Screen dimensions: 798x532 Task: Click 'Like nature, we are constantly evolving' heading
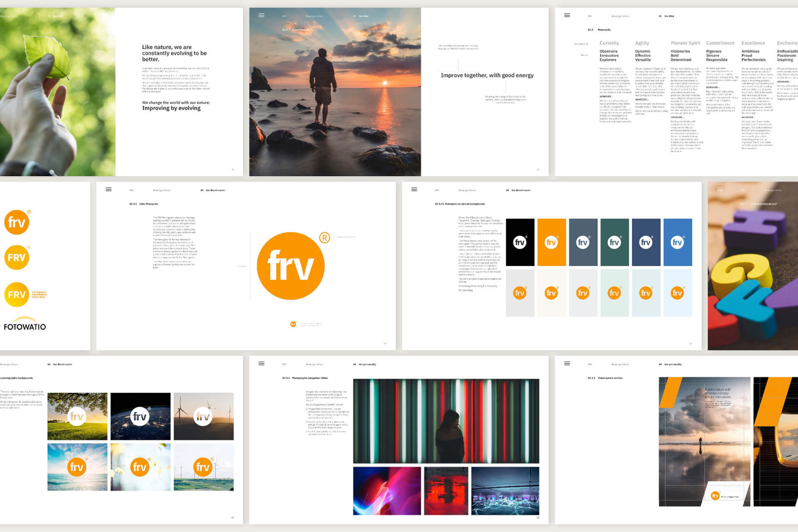(175, 53)
